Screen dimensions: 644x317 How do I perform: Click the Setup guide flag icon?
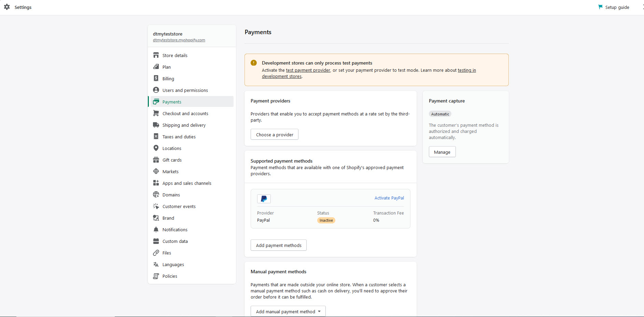(601, 7)
